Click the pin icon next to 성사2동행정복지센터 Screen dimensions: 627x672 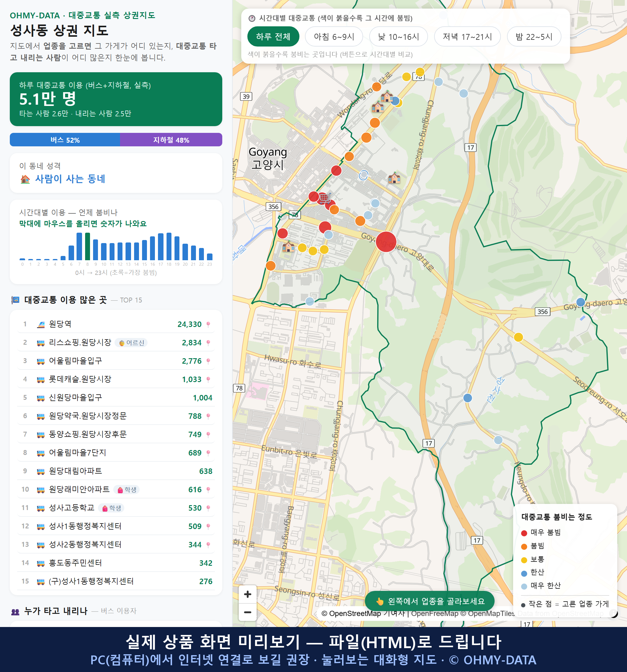point(208,545)
